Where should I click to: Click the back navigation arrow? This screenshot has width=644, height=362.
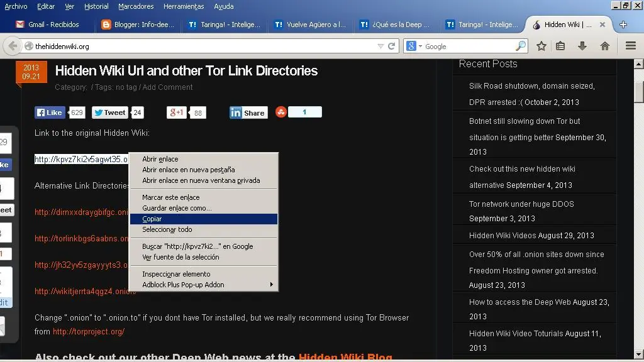pos(13,46)
